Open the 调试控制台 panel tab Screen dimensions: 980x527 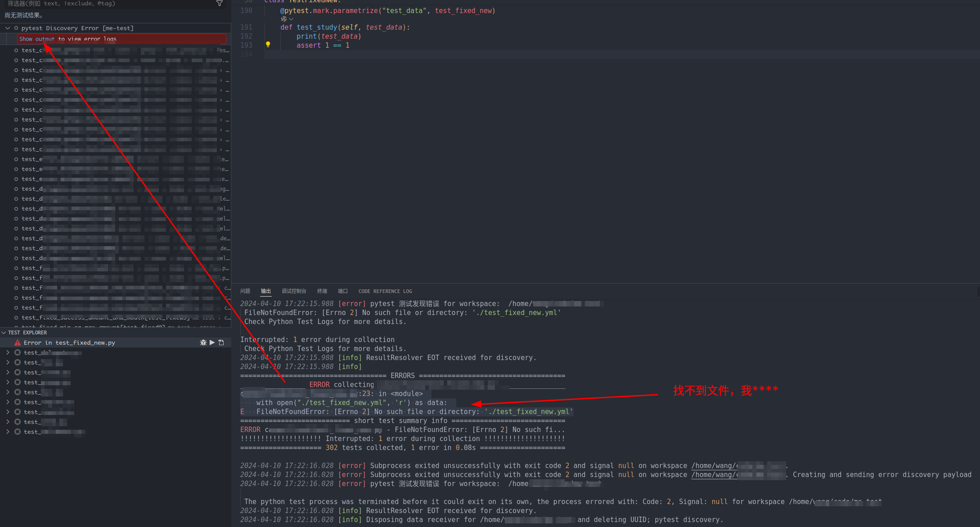click(x=294, y=291)
